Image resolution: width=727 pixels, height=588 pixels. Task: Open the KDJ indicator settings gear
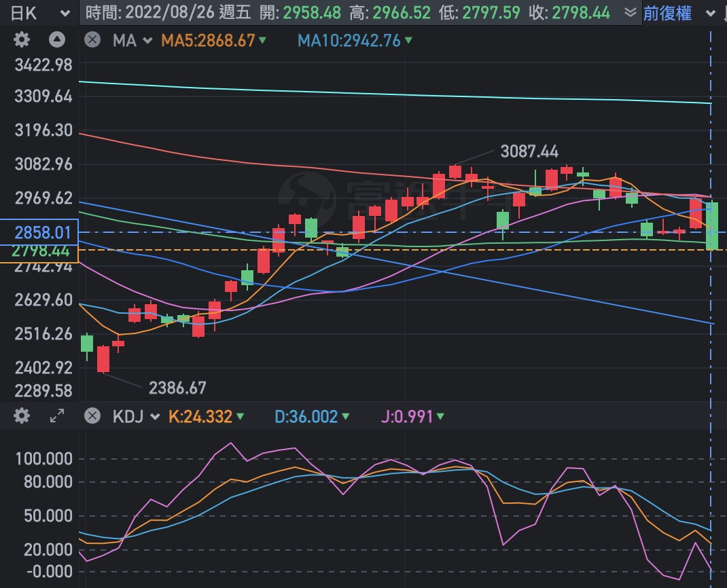[22, 416]
